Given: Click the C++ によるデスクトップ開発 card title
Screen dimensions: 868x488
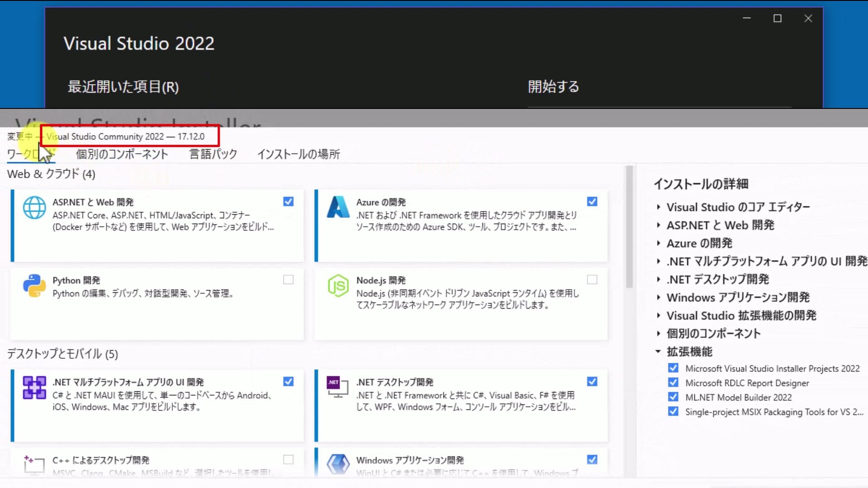Looking at the screenshot, I should click(x=101, y=460).
